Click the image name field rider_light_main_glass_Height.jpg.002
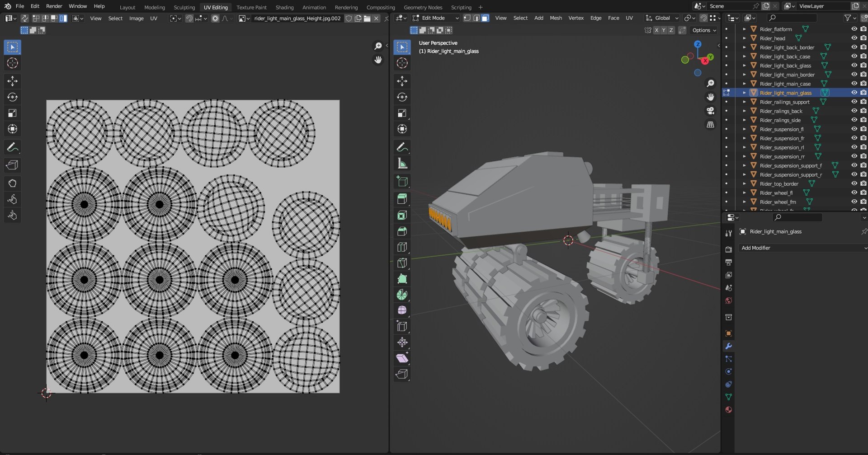 (x=297, y=19)
